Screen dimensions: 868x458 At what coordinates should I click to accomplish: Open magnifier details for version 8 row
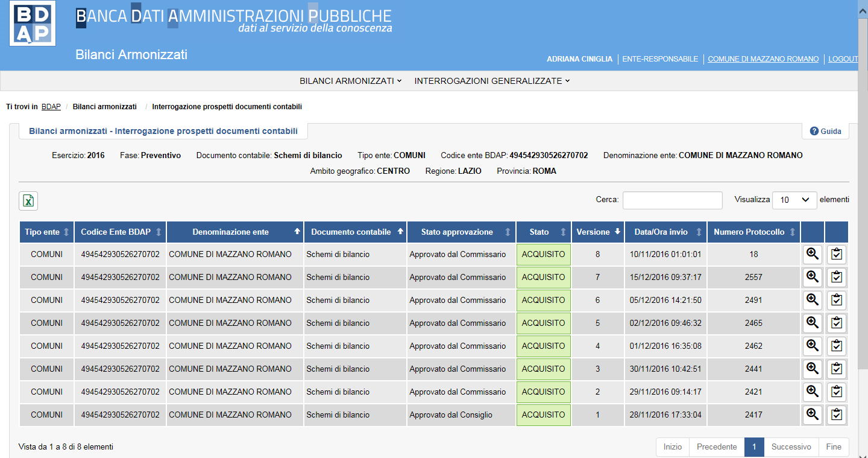coord(813,255)
